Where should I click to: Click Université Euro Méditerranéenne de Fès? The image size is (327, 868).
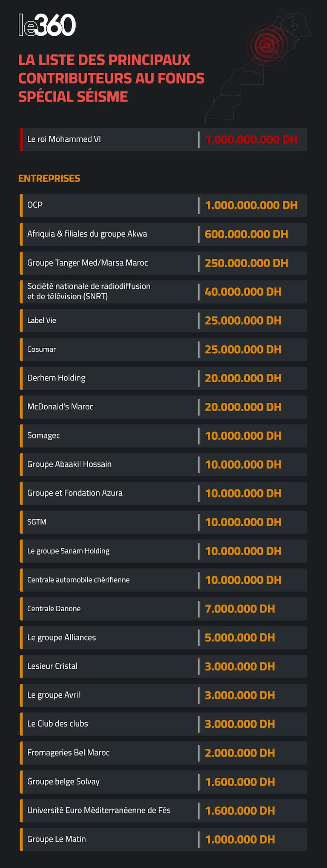(x=99, y=810)
